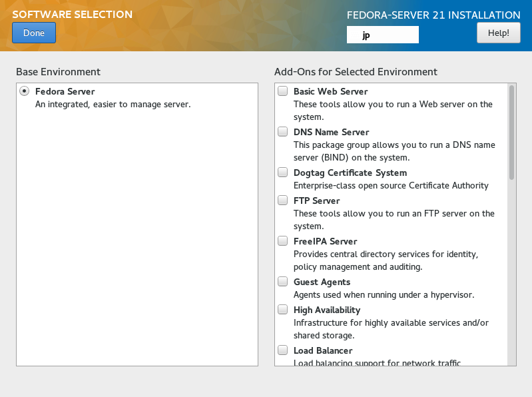532x397 pixels.
Task: Click the add-ons list vertical scrollbar
Action: (511, 133)
